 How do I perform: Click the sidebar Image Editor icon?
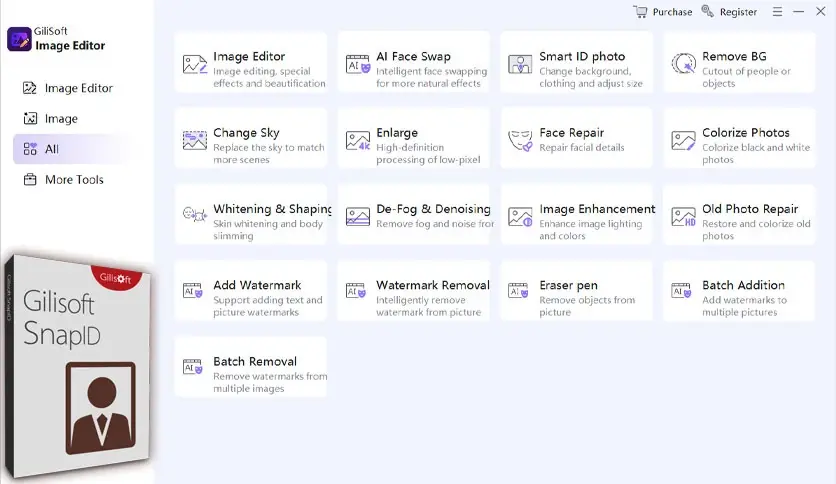click(x=30, y=88)
